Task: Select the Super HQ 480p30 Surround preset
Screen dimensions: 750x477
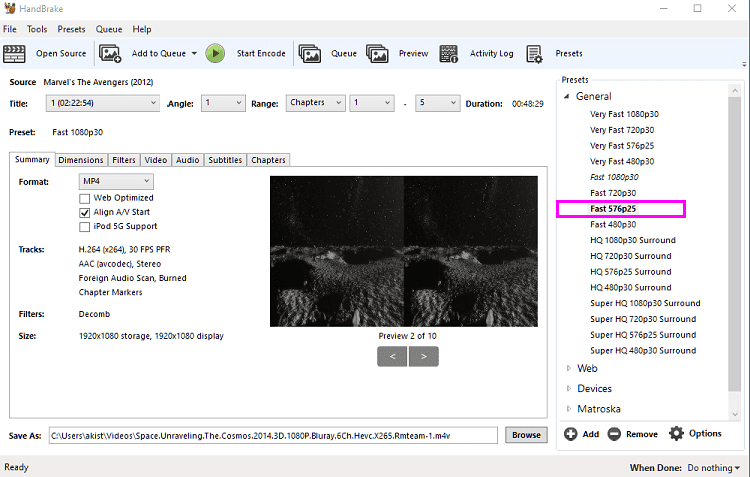Action: click(643, 351)
